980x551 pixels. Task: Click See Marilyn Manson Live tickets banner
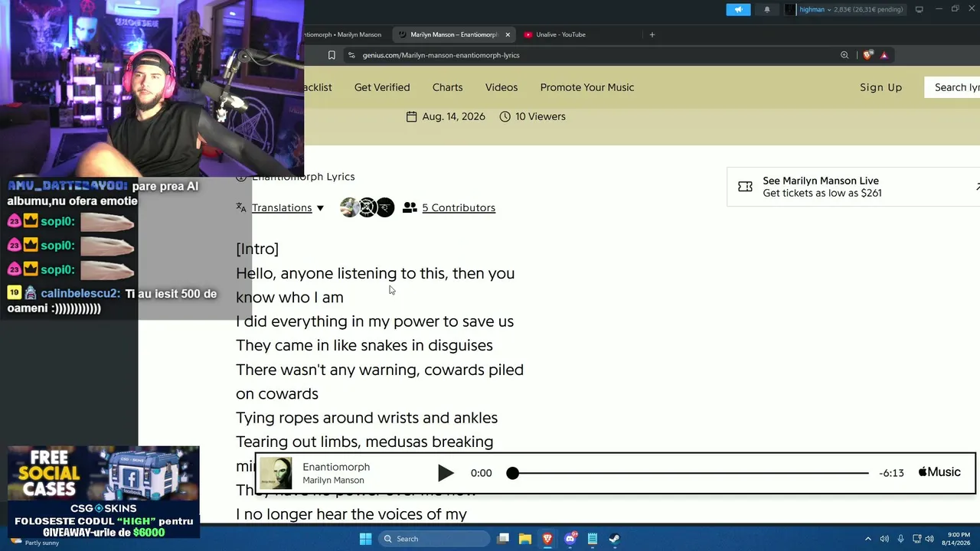pyautogui.click(x=853, y=187)
